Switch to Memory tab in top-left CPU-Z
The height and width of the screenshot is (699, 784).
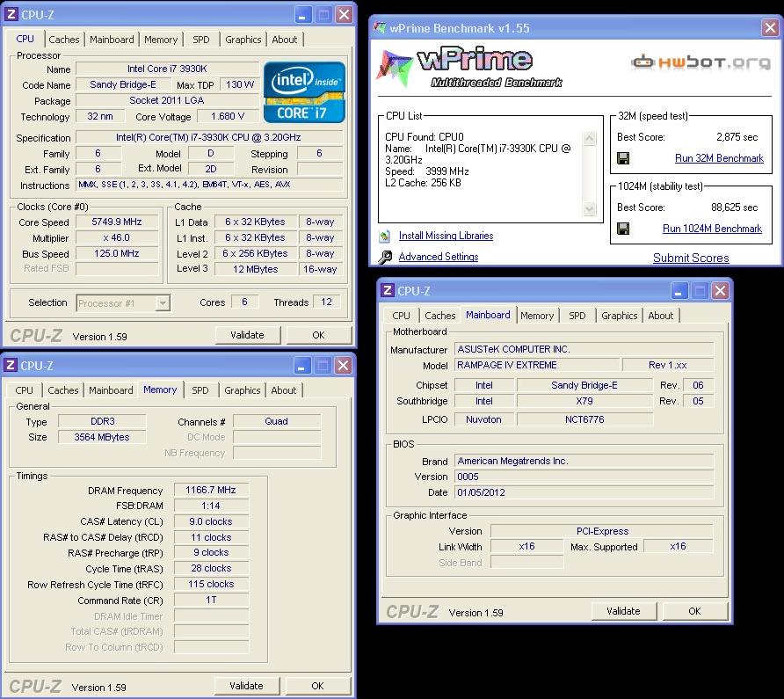click(161, 40)
